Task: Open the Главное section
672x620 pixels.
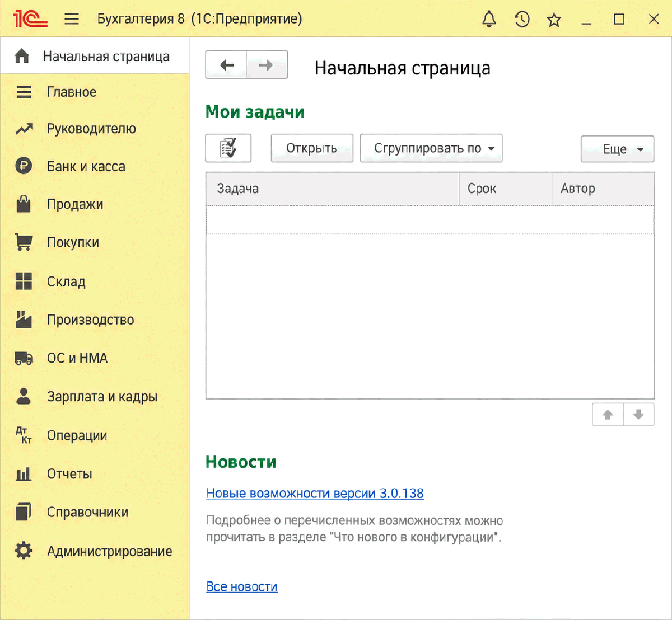Action: 95,92
